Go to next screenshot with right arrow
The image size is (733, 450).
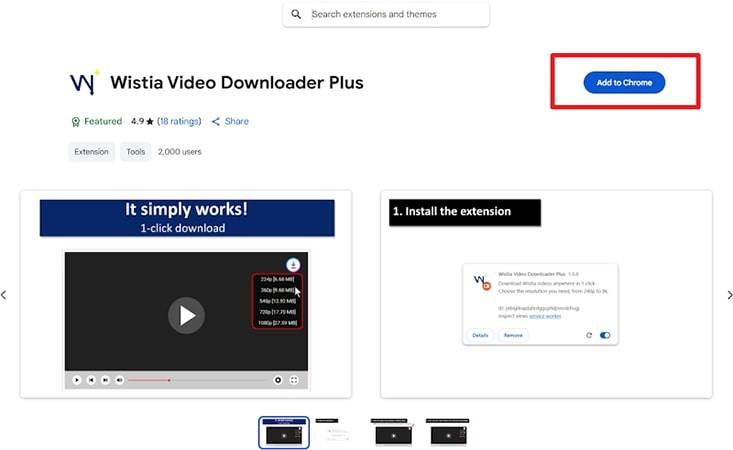tap(729, 295)
